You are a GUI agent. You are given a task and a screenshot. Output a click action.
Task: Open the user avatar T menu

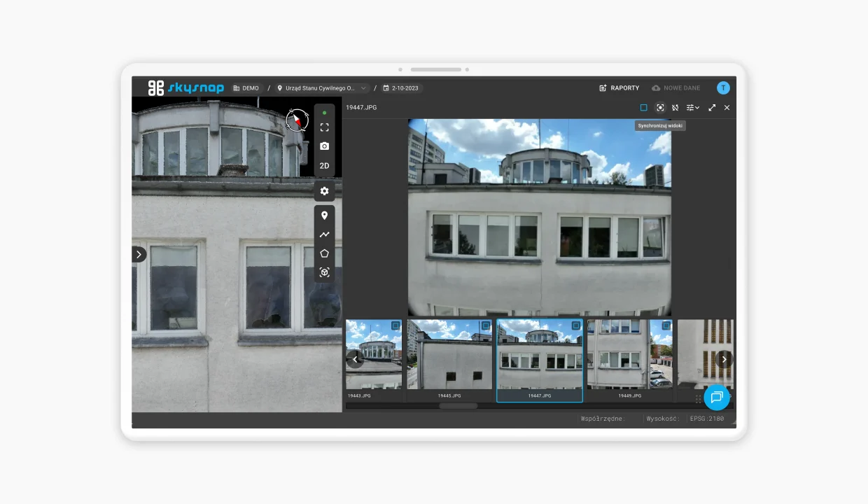[x=723, y=87]
